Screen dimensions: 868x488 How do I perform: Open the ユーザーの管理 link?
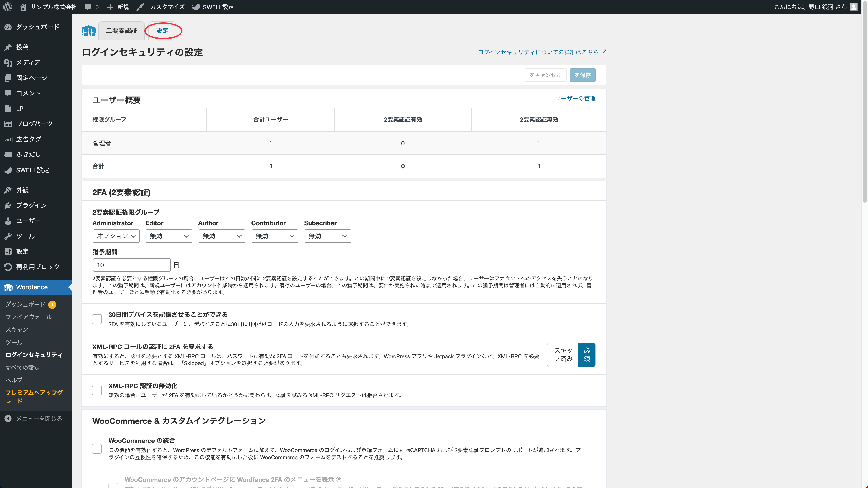[x=575, y=98]
